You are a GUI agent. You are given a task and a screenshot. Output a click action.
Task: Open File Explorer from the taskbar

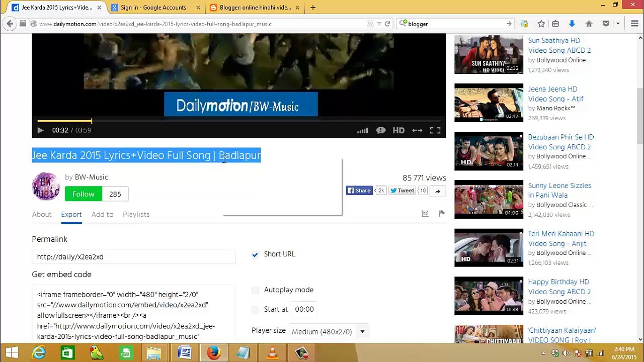tap(154, 353)
